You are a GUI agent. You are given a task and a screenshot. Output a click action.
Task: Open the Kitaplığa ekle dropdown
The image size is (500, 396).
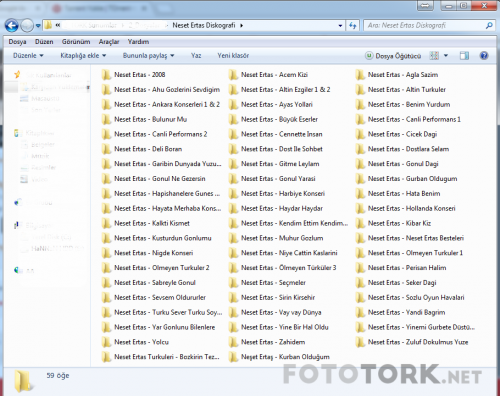tap(83, 56)
